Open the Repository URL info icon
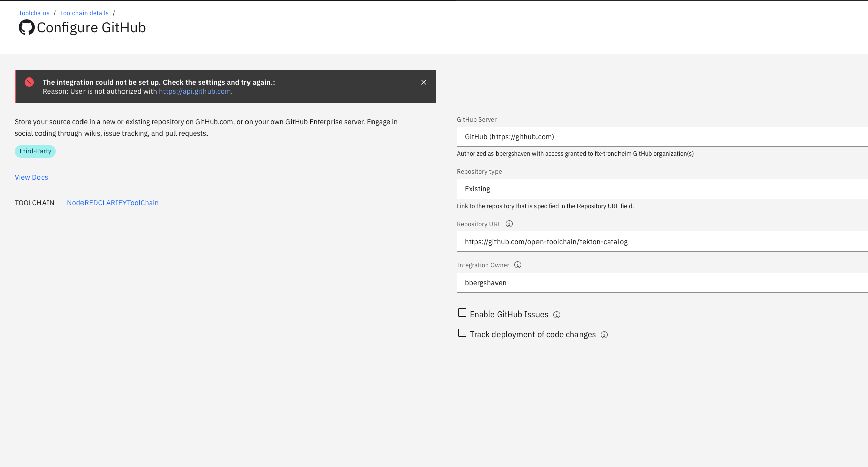868x467 pixels. pyautogui.click(x=509, y=224)
